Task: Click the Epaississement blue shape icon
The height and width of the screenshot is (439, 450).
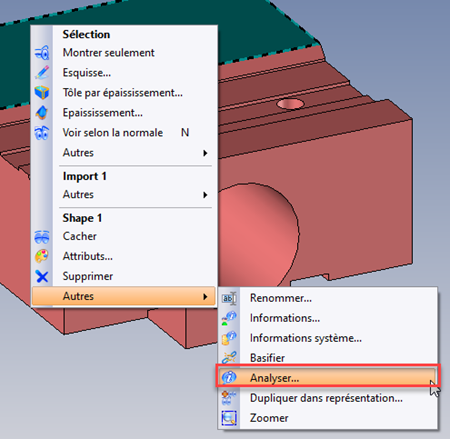Action: (42, 113)
